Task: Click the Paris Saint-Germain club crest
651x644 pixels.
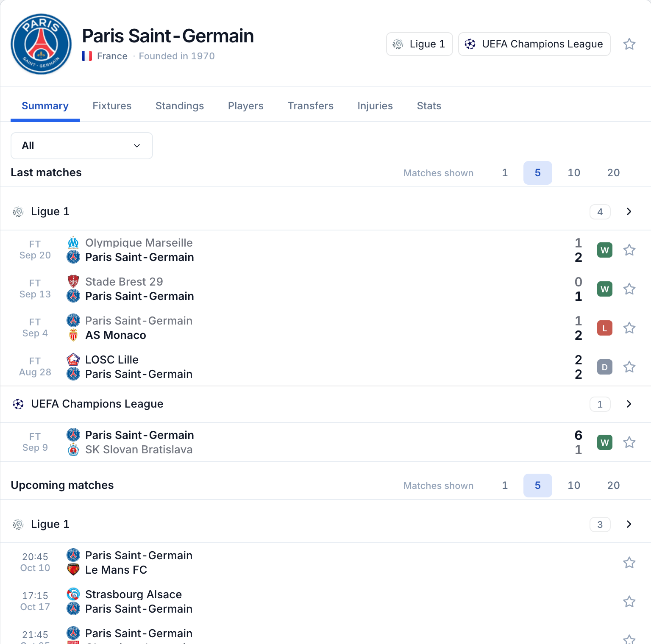Action: point(41,44)
